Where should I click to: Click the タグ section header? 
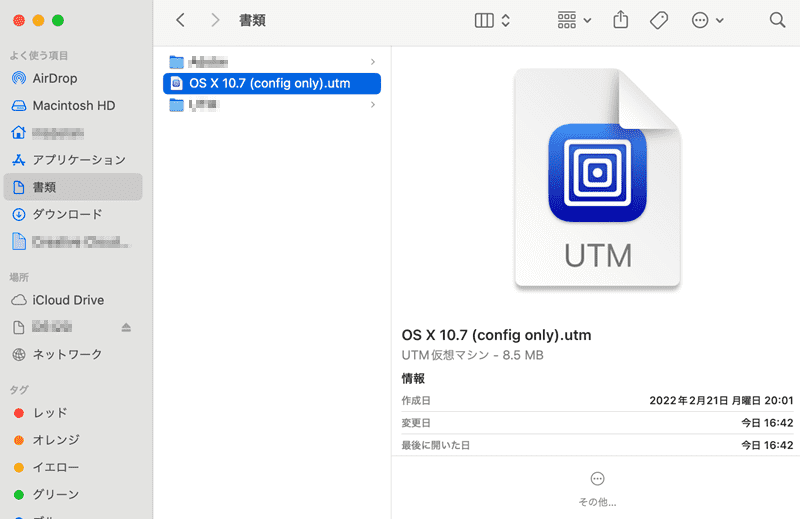[19, 390]
